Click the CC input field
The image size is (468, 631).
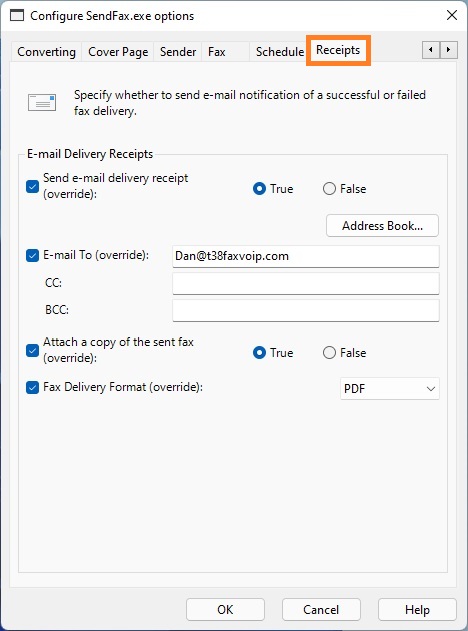coord(306,283)
